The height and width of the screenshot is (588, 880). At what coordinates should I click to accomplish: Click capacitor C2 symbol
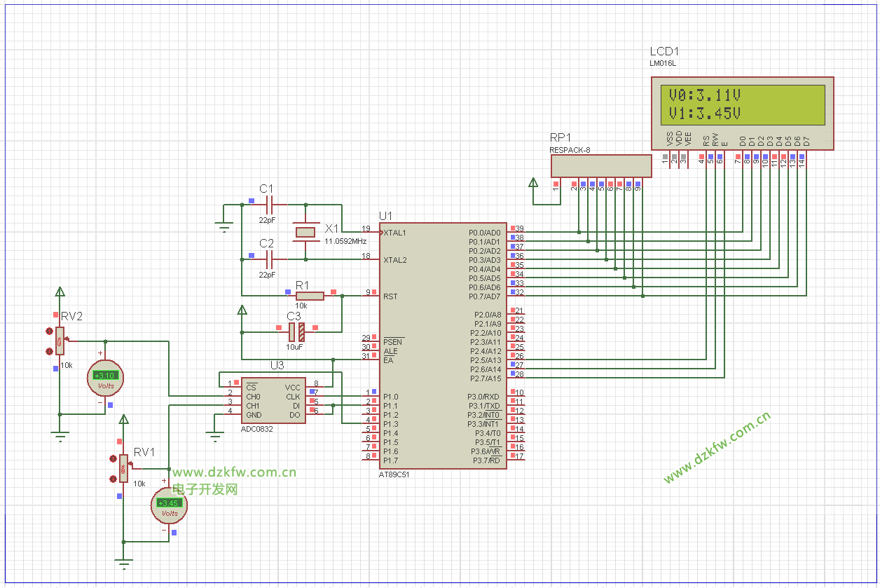[x=268, y=259]
